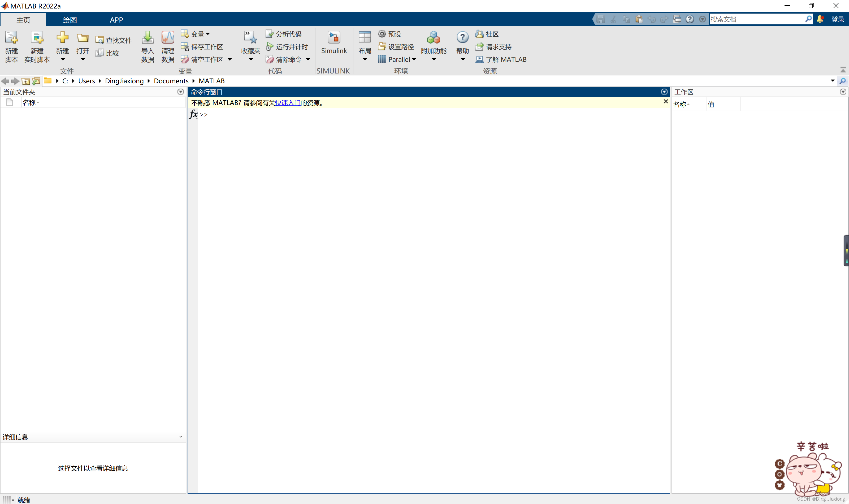
Task: Expand the Variable (变量) dropdown
Action: click(208, 34)
